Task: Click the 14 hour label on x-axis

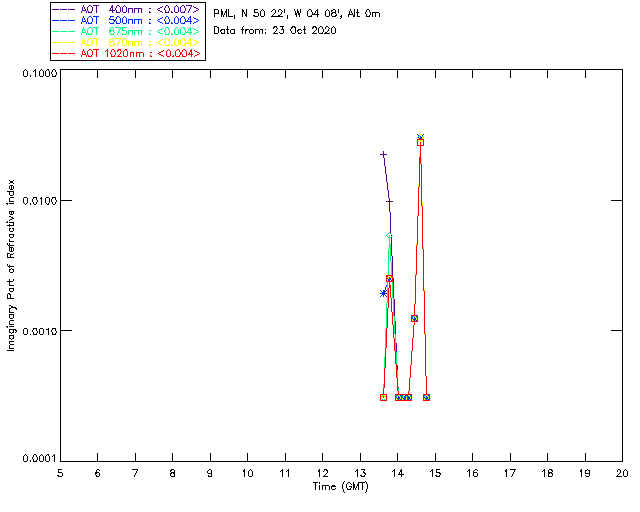Action: tap(398, 473)
